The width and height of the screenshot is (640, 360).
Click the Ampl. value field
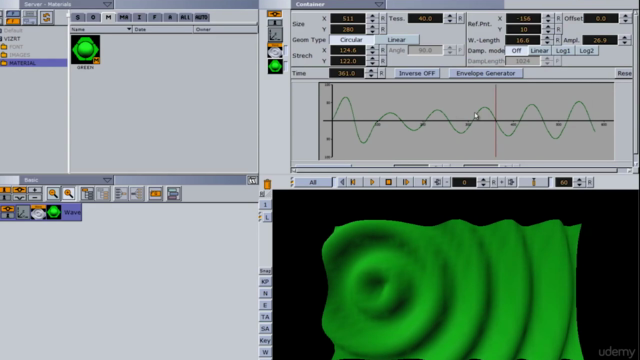[x=600, y=40]
